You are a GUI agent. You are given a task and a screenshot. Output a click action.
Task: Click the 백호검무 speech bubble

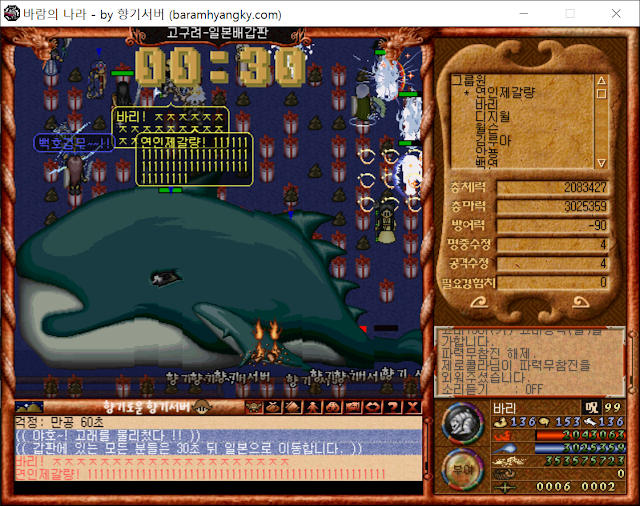[74, 143]
